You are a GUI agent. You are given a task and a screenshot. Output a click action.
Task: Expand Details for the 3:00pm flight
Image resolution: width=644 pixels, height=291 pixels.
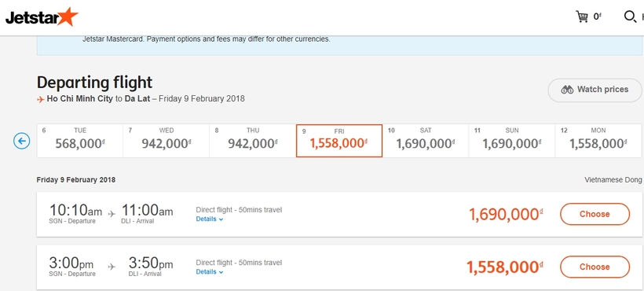point(210,271)
